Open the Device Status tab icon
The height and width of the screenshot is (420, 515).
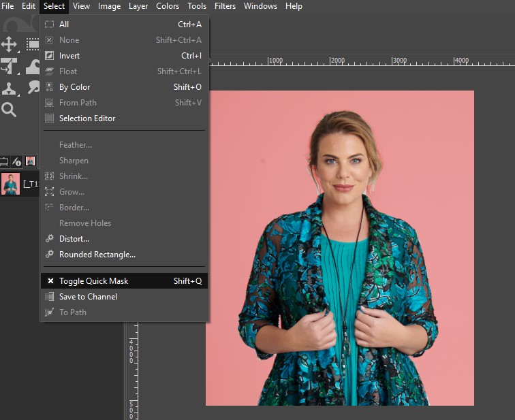(x=17, y=161)
